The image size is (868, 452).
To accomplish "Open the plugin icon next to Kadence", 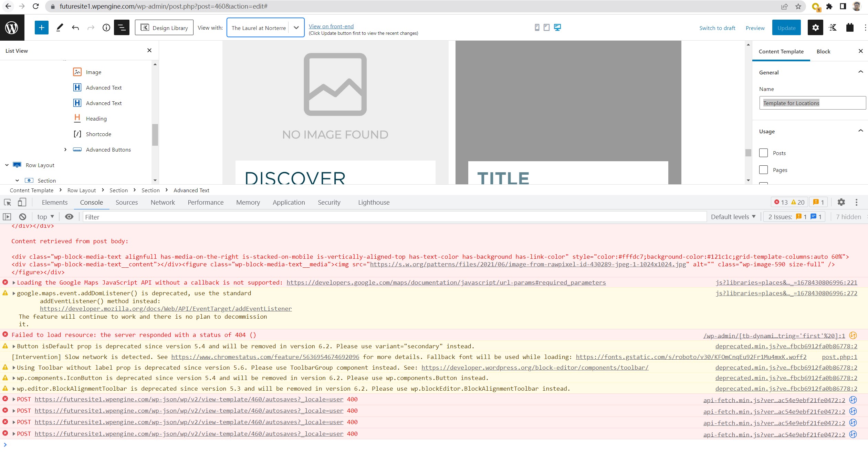I will (850, 28).
